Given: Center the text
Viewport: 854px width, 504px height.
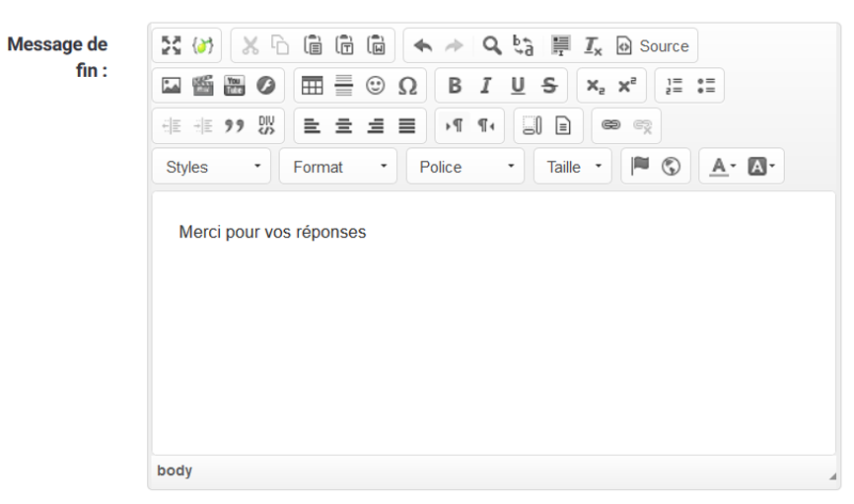Looking at the screenshot, I should point(343,126).
